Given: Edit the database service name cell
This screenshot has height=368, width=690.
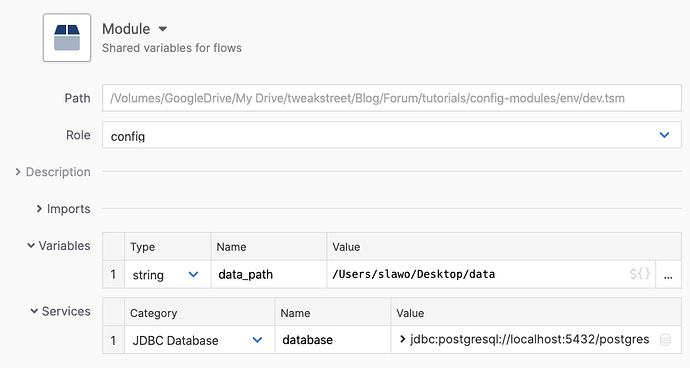Looking at the screenshot, I should pos(333,340).
